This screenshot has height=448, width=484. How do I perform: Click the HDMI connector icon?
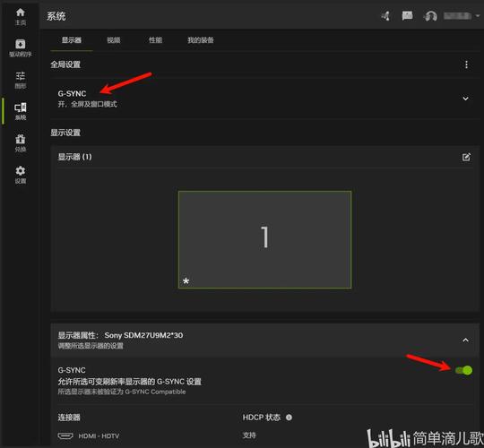pos(65,436)
